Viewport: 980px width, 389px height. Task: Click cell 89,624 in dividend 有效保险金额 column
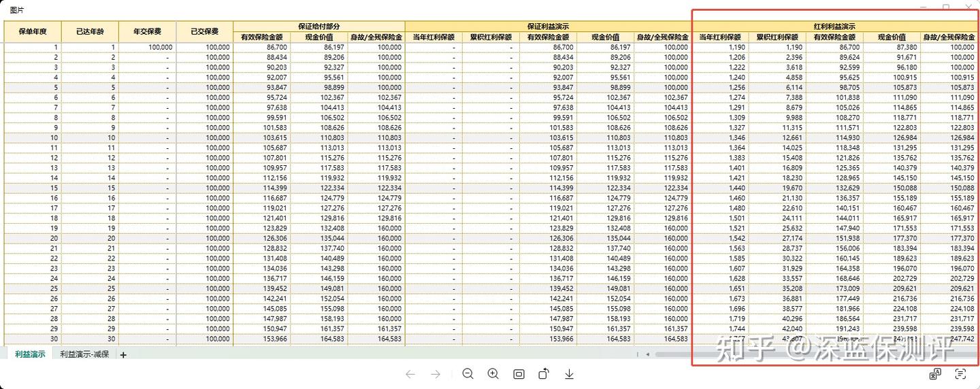[834, 58]
